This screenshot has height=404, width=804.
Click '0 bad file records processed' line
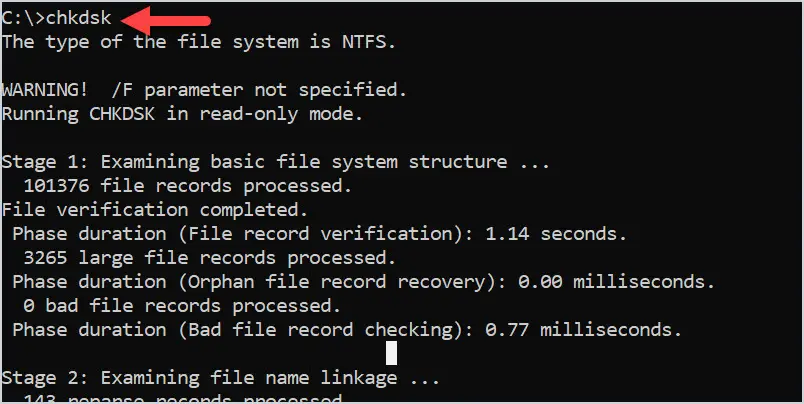182,306
